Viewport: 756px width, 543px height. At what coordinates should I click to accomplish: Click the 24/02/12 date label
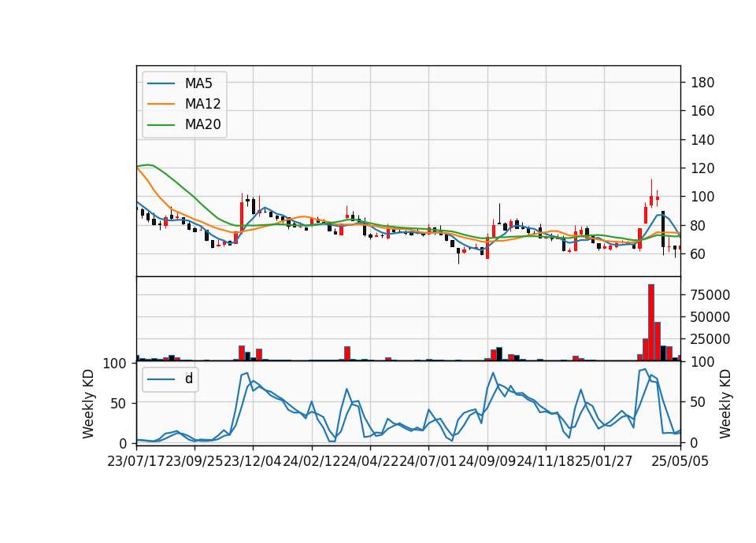pos(312,461)
